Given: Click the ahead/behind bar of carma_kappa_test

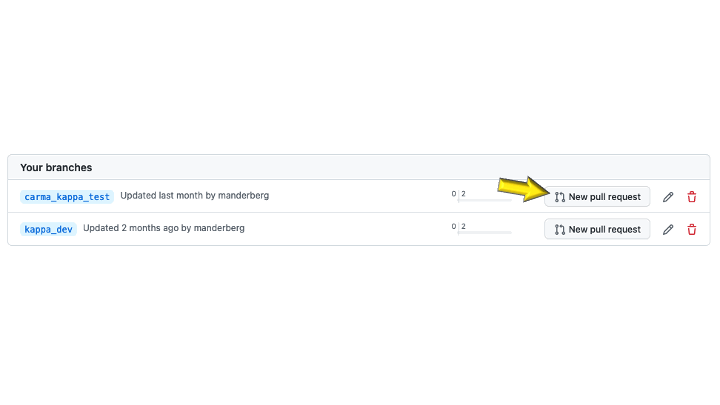Looking at the screenshot, I should click(485, 201).
